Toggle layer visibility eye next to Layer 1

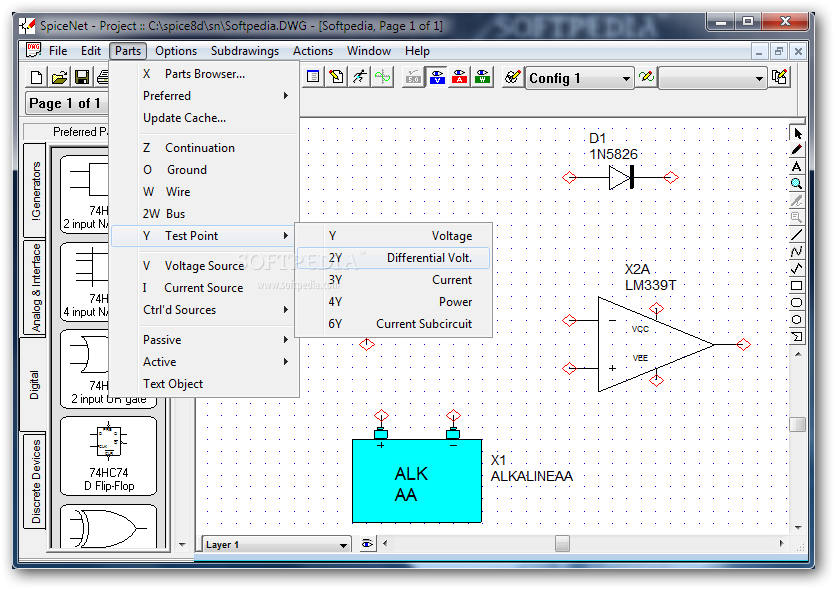367,544
